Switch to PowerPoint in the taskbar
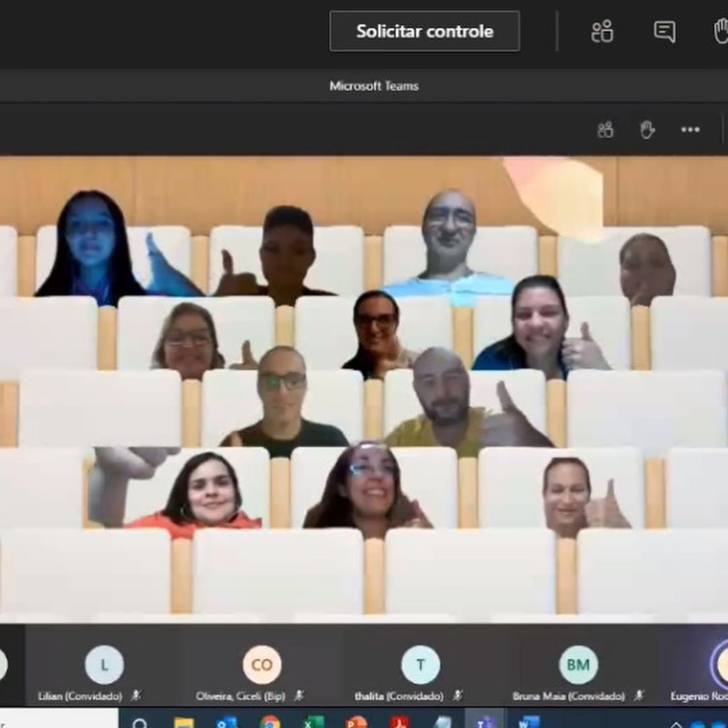728x728 pixels. click(x=357, y=723)
